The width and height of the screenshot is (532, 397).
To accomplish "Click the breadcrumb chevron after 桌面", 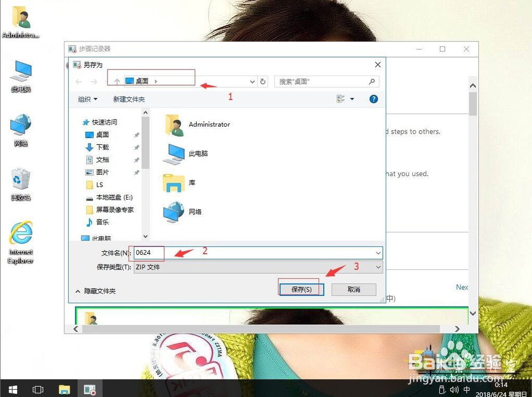I will pos(155,81).
